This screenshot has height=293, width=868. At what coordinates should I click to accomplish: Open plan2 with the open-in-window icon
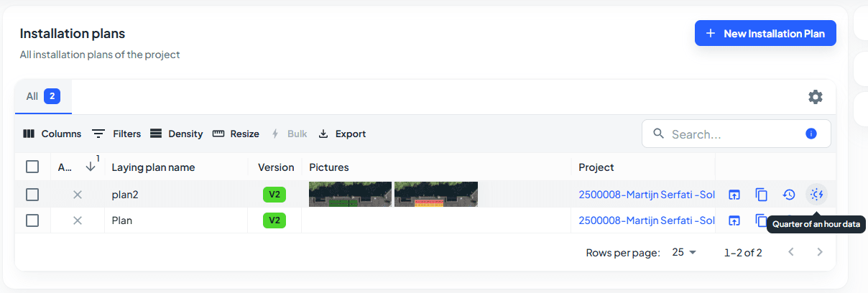[x=734, y=194]
